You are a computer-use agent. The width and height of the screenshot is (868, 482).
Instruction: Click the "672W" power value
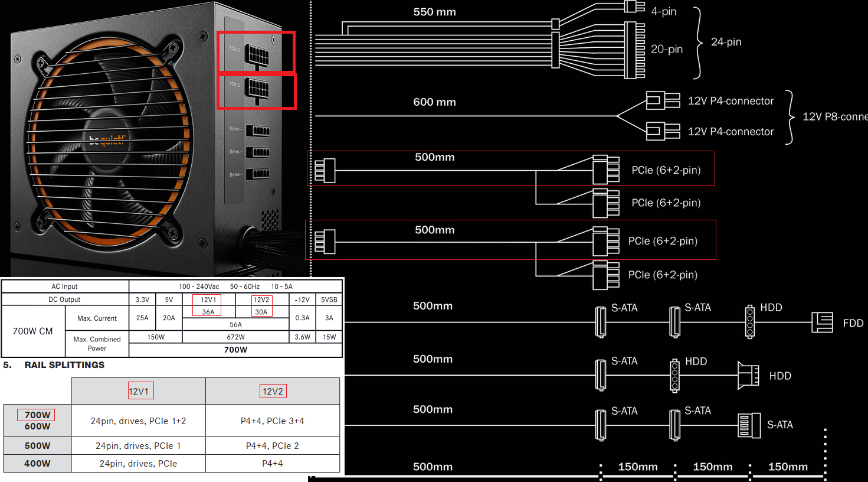pos(235,337)
